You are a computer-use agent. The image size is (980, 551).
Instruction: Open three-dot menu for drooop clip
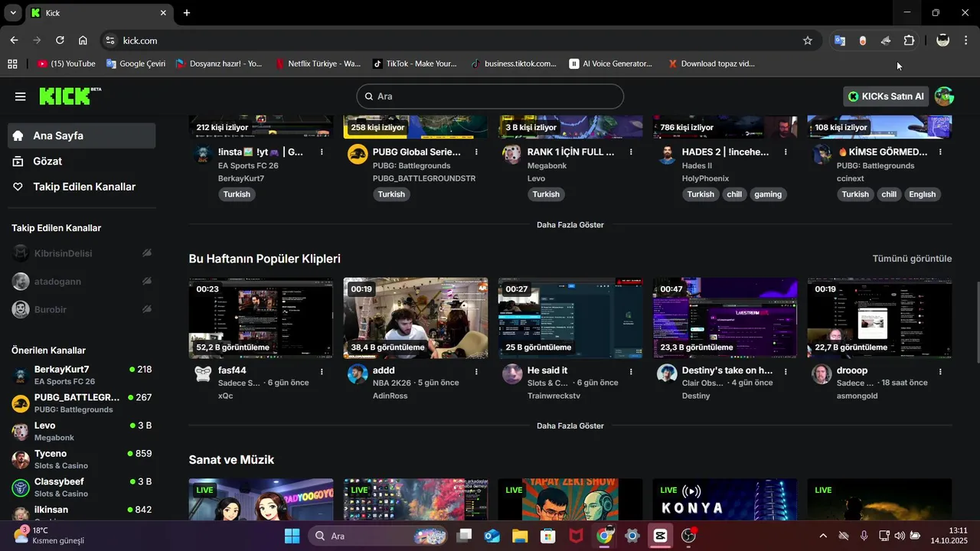[x=940, y=371]
